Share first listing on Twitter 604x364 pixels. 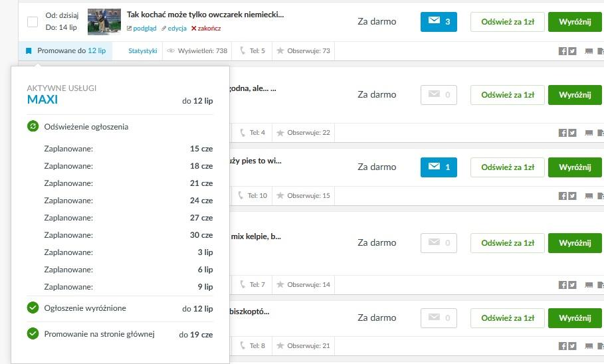tap(572, 51)
